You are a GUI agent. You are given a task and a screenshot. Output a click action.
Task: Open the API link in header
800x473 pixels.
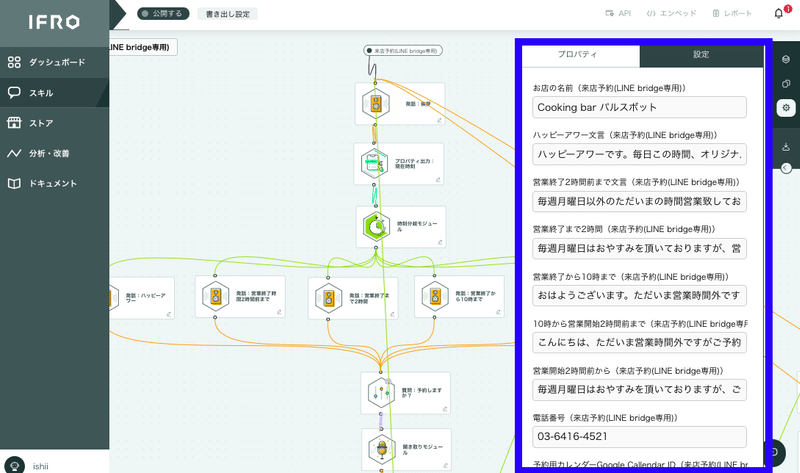tap(618, 13)
